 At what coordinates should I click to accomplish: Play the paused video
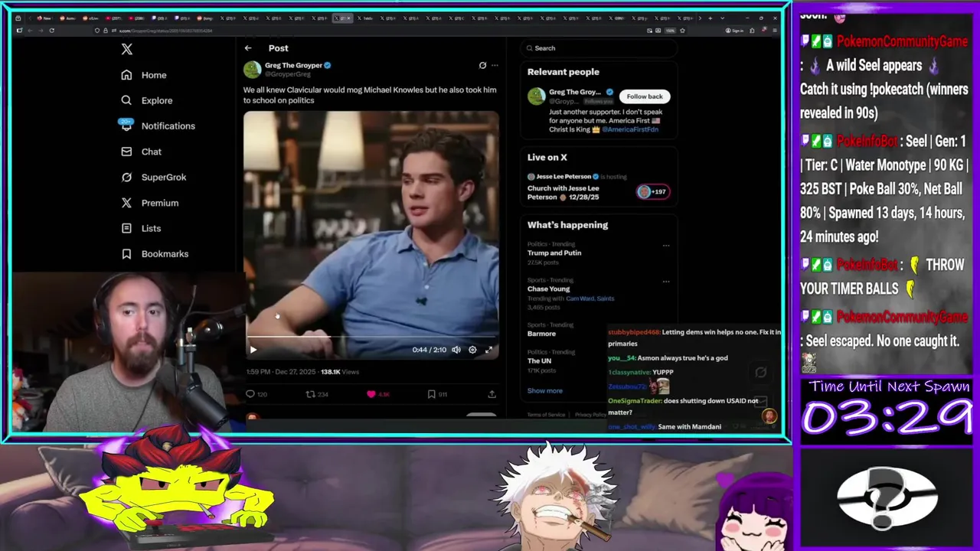coord(253,350)
